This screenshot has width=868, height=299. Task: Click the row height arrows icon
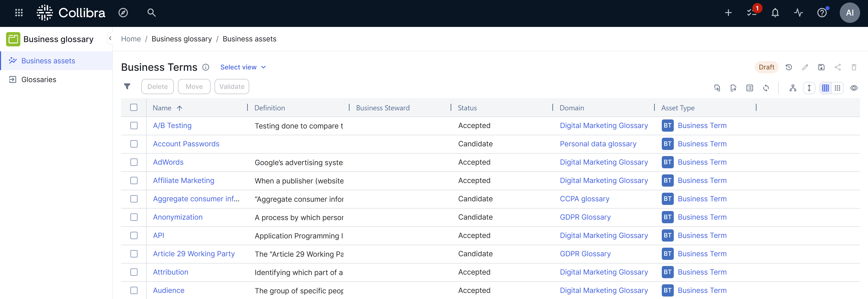(x=809, y=88)
